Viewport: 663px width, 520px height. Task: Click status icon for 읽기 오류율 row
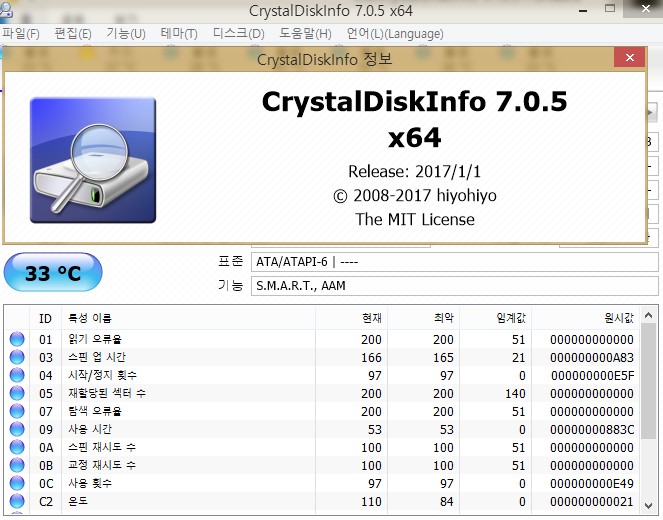pyautogui.click(x=17, y=339)
